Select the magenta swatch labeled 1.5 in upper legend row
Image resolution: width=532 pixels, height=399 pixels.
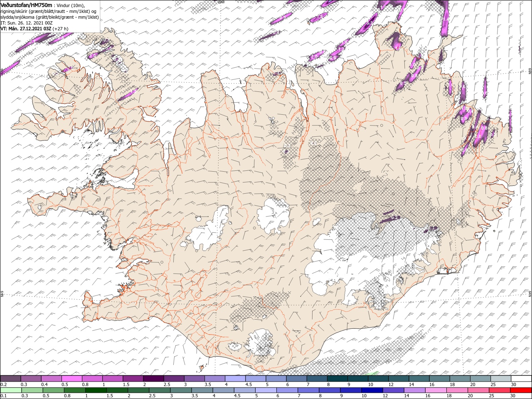tap(133, 379)
